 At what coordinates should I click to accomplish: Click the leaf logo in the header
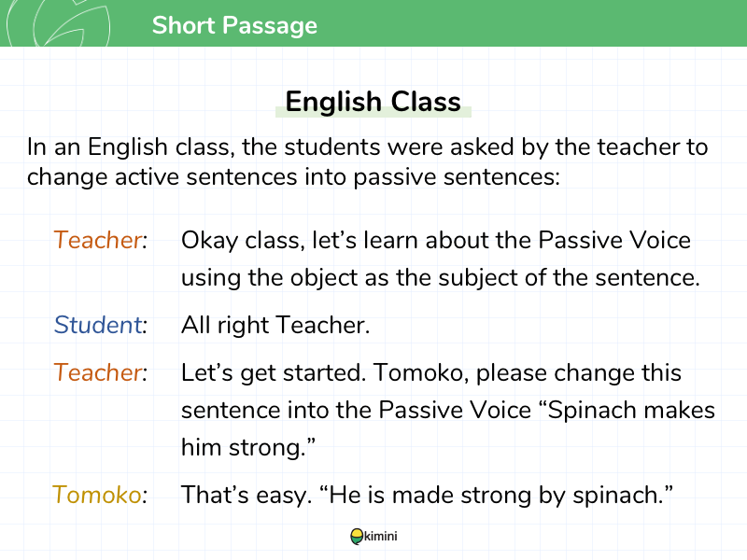pos(58,22)
